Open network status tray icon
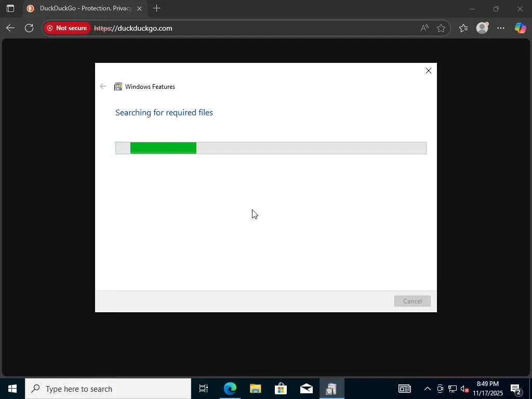The height and width of the screenshot is (399, 532). [x=453, y=389]
